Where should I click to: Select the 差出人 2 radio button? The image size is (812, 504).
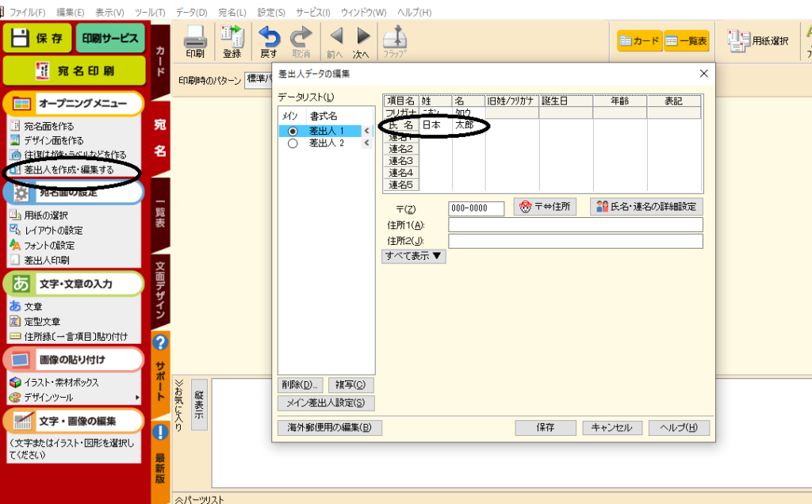tap(293, 143)
